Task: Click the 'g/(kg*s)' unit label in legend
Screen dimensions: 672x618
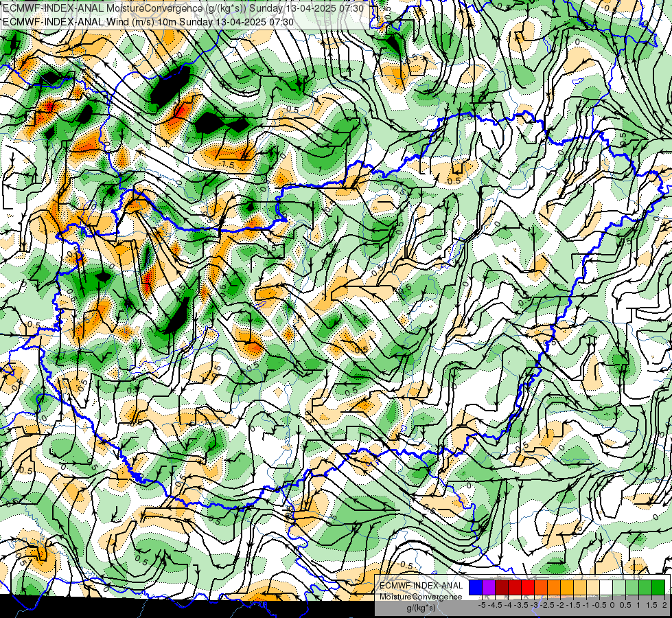Action: pos(421,608)
